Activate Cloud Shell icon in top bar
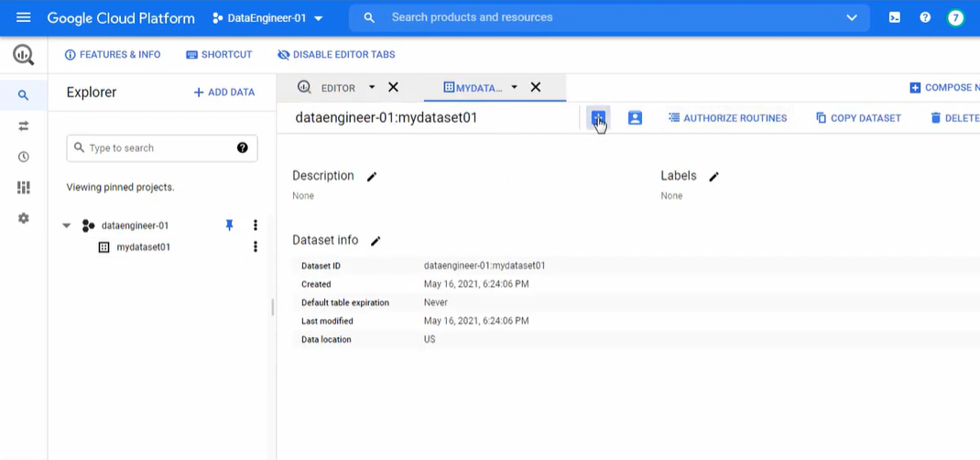 point(895,17)
